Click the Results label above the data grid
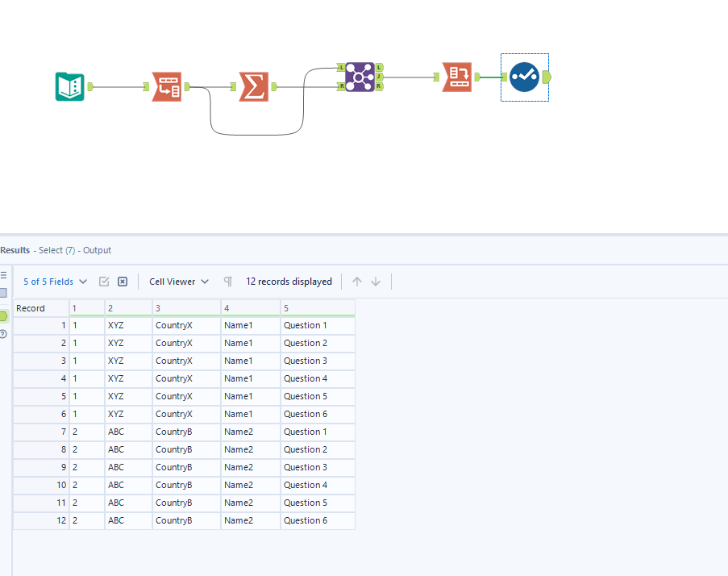 click(15, 250)
